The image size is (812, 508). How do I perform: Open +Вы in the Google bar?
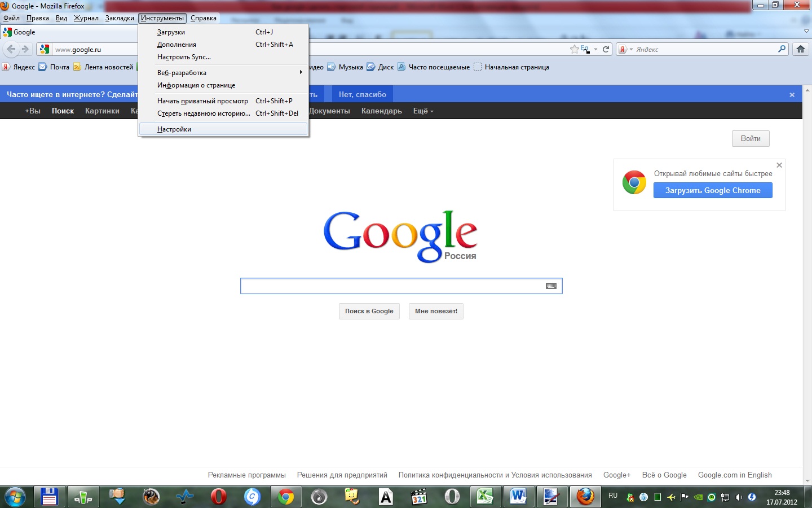33,111
